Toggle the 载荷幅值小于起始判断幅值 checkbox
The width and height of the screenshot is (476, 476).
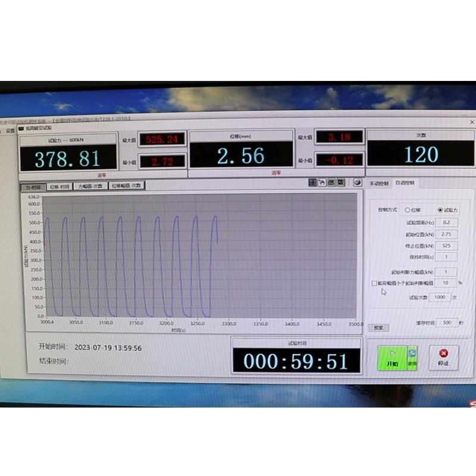(x=374, y=283)
